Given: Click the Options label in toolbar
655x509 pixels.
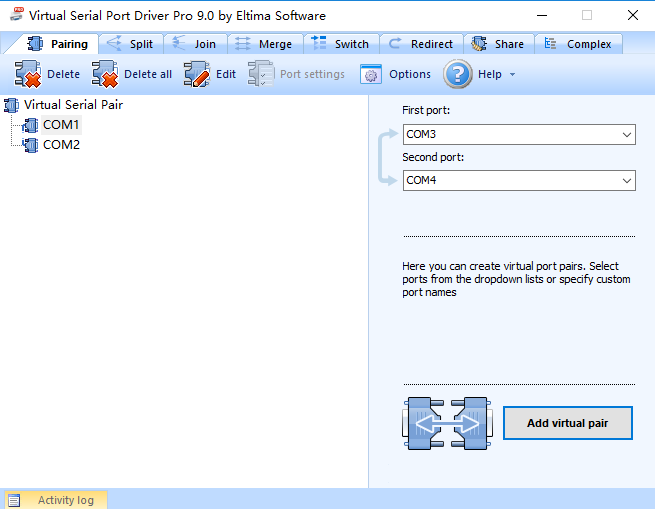Looking at the screenshot, I should pyautogui.click(x=410, y=74).
